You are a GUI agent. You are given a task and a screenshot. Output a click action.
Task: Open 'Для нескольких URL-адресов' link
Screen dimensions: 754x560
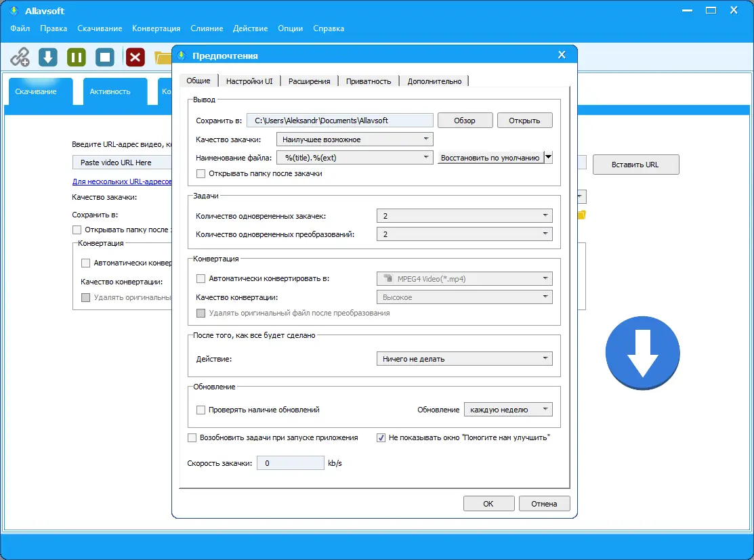(122, 181)
